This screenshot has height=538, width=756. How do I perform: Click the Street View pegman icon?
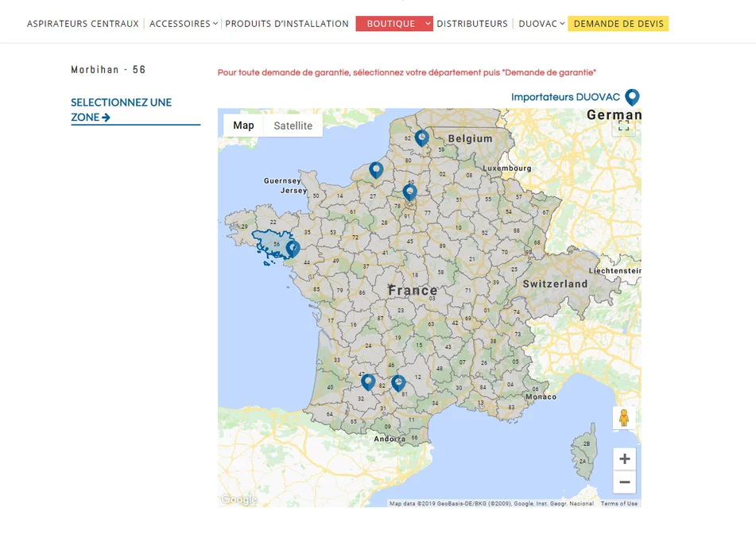click(x=624, y=418)
